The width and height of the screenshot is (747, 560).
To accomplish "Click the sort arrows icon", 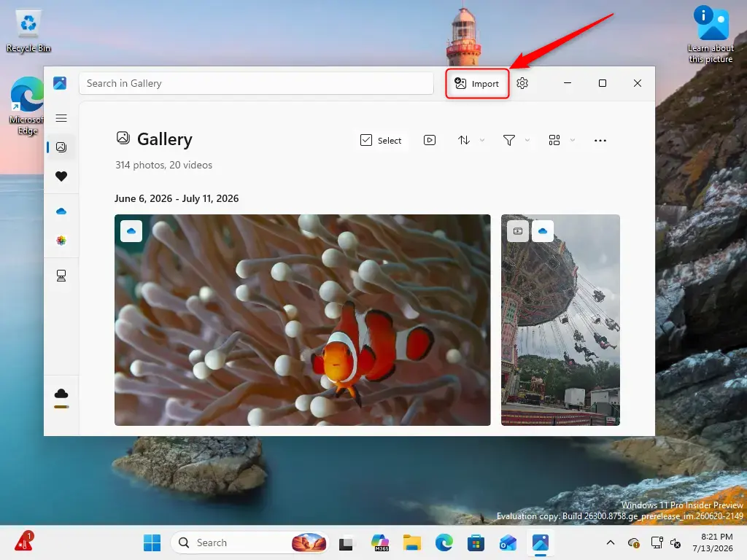I will [x=463, y=140].
